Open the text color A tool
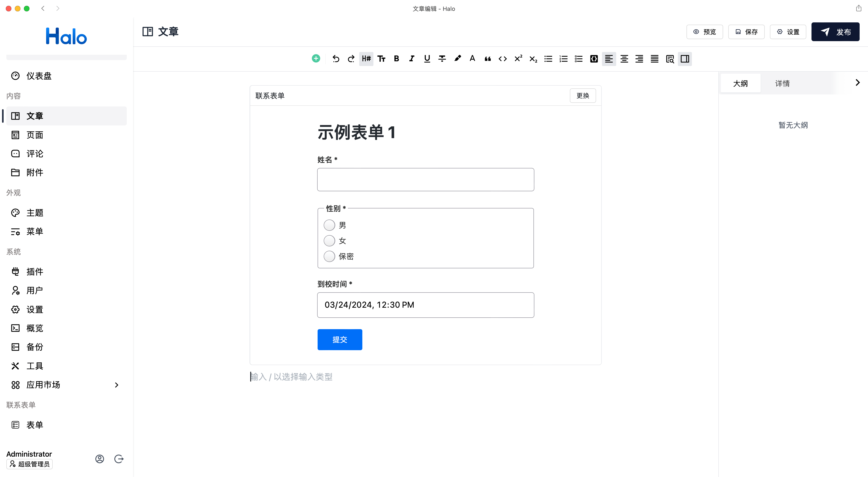Screen dimensions: 868x477 pos(472,59)
